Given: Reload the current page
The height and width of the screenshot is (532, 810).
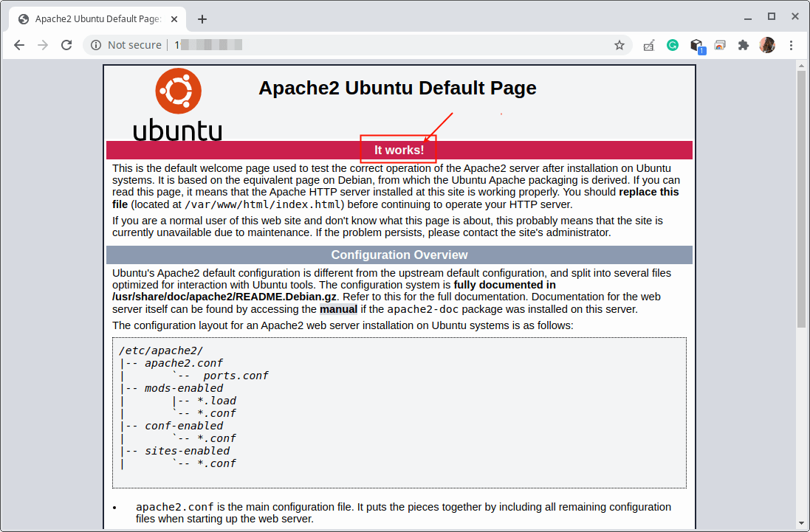Looking at the screenshot, I should (x=66, y=45).
